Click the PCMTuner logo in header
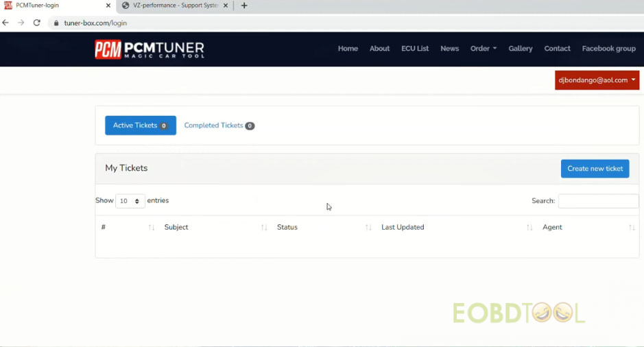This screenshot has height=347, width=644. (x=149, y=49)
